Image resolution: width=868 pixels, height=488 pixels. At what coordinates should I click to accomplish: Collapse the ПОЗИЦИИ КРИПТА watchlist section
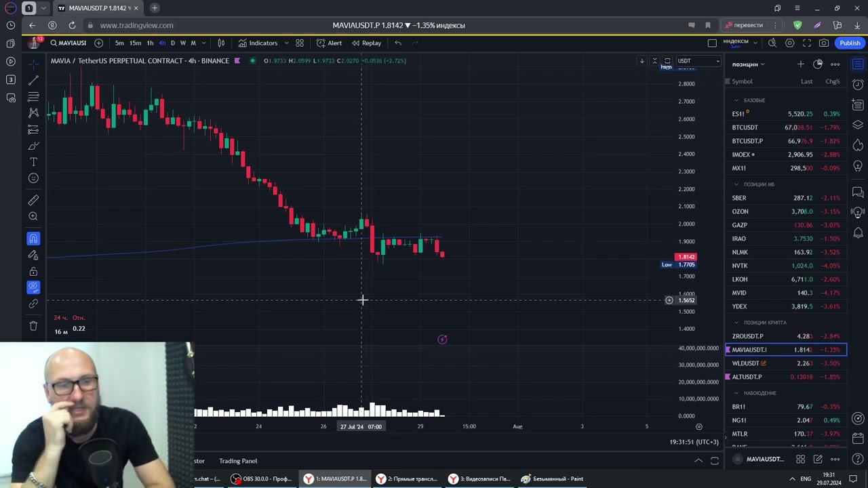tap(736, 323)
